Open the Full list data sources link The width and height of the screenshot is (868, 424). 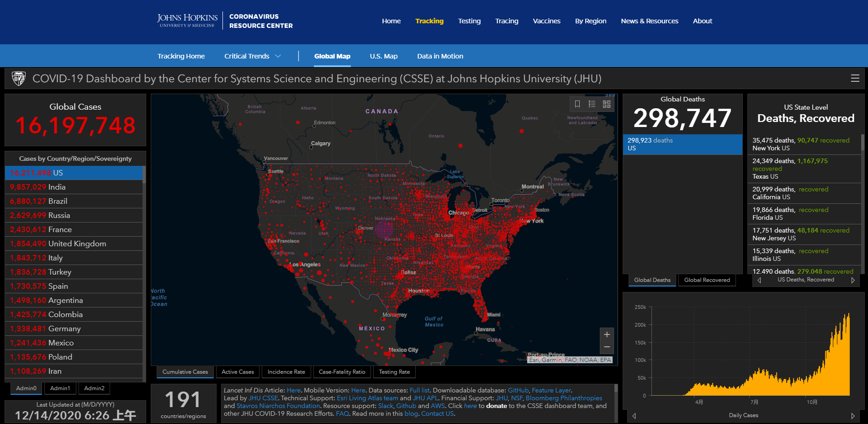point(419,390)
